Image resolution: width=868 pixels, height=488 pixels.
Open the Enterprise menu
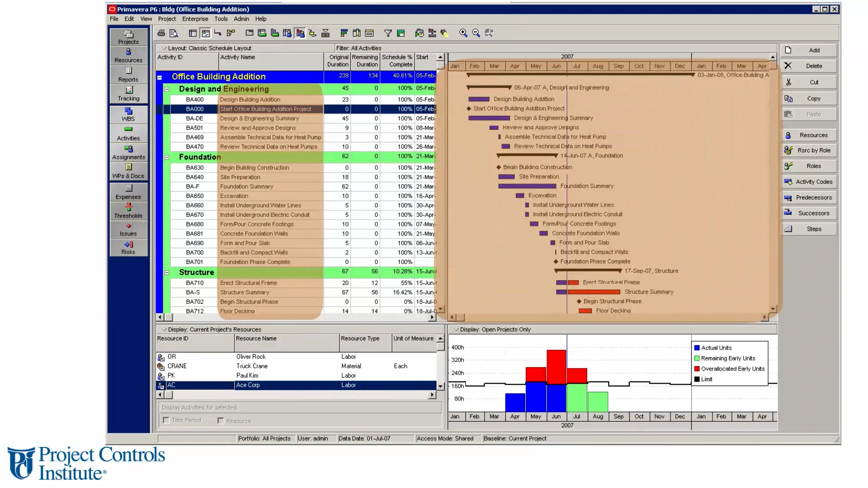click(x=195, y=19)
